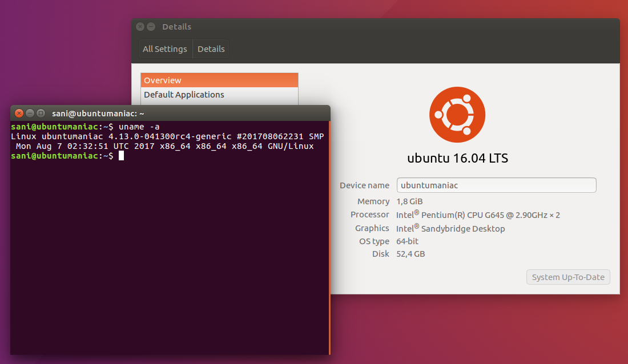The image size is (628, 364).
Task: Click 'uname -a' command in terminal
Action: pos(139,127)
